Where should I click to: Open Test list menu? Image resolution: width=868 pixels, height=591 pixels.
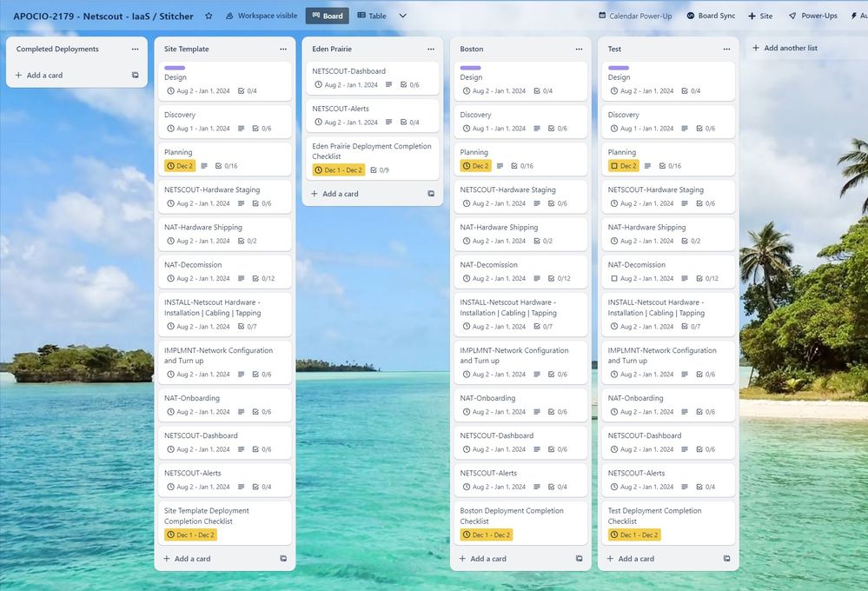tap(726, 49)
